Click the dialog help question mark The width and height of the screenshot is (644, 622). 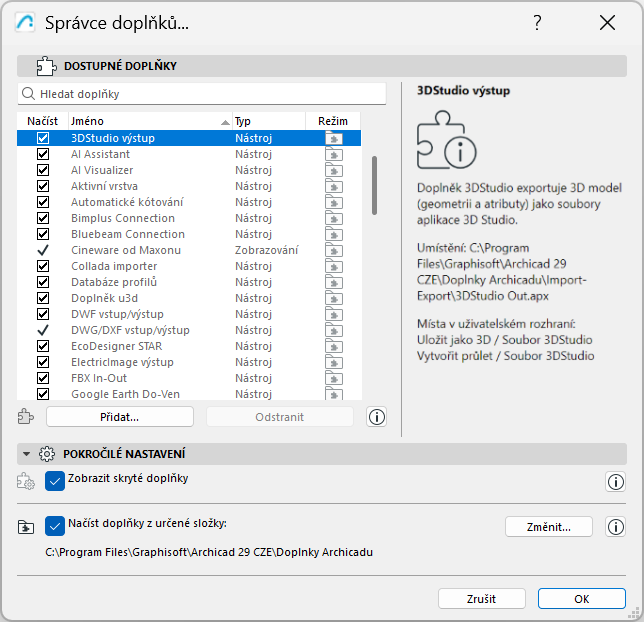pos(537,23)
